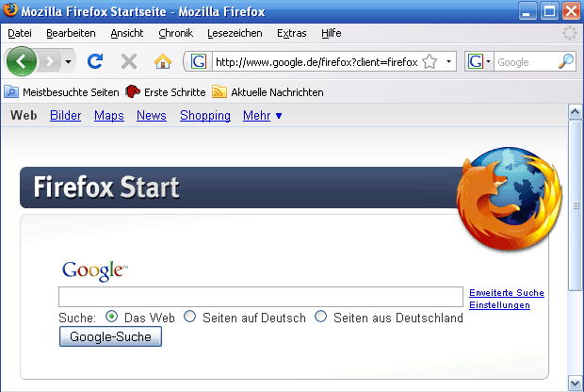Minimize the Firefox window
The width and height of the screenshot is (584, 392).
pyautogui.click(x=527, y=10)
